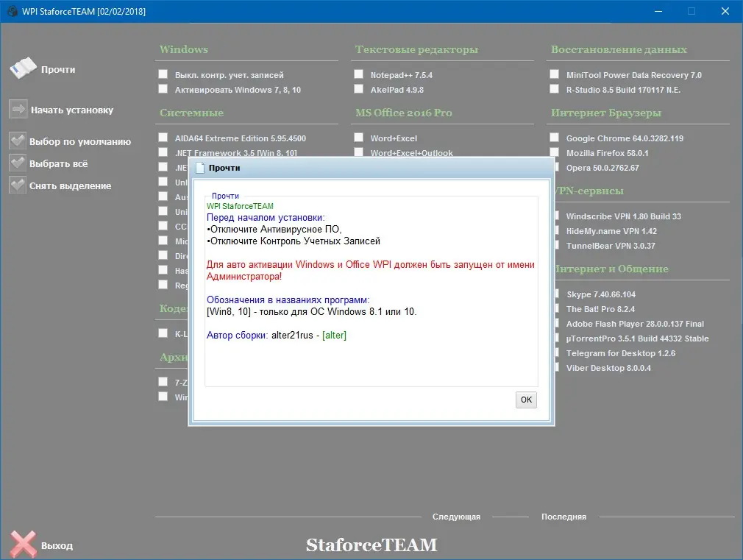743x560 pixels.
Task: Click the document icon in dialog title
Action: point(200,168)
